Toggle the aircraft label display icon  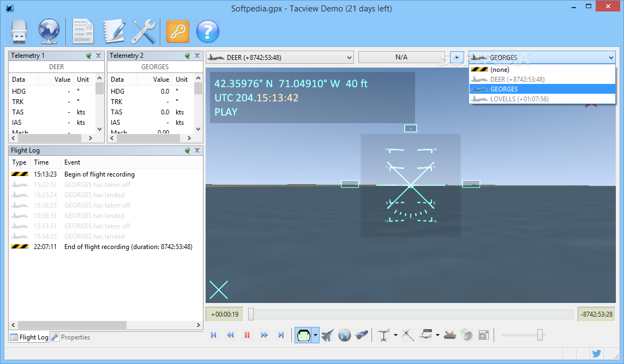pos(426,335)
